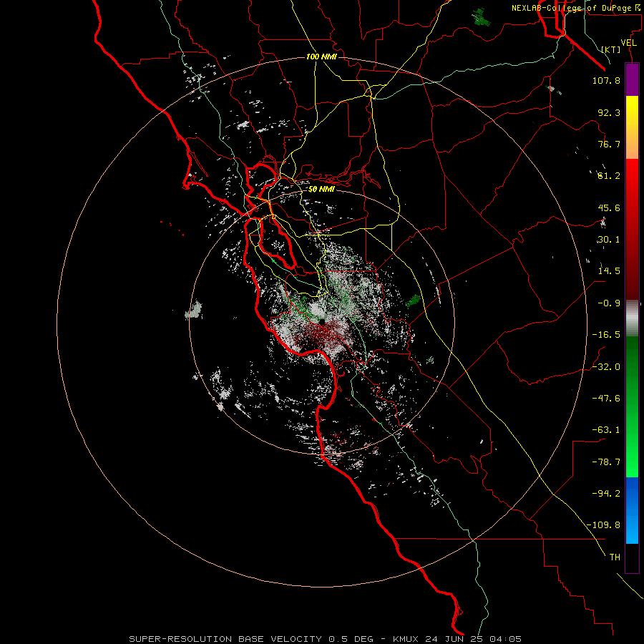Click the [KT] units label
The height and width of the screenshot is (644, 644).
[611, 49]
